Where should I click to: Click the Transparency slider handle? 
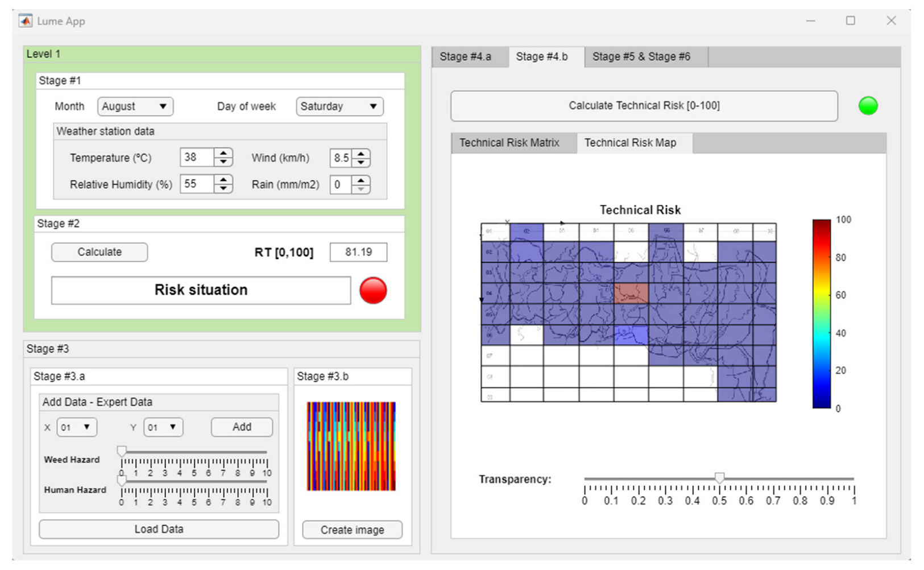click(x=719, y=477)
